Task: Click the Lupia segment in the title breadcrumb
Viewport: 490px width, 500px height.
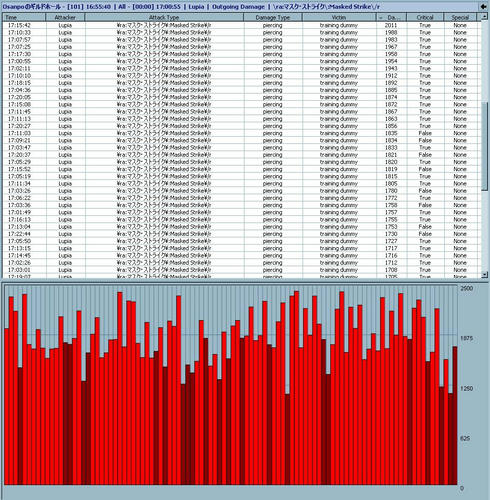Action: coord(196,7)
